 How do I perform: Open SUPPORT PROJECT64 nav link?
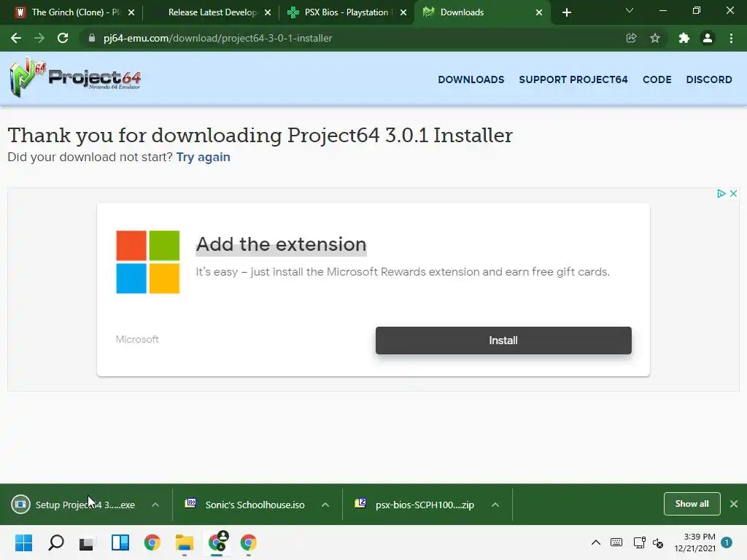tap(573, 79)
